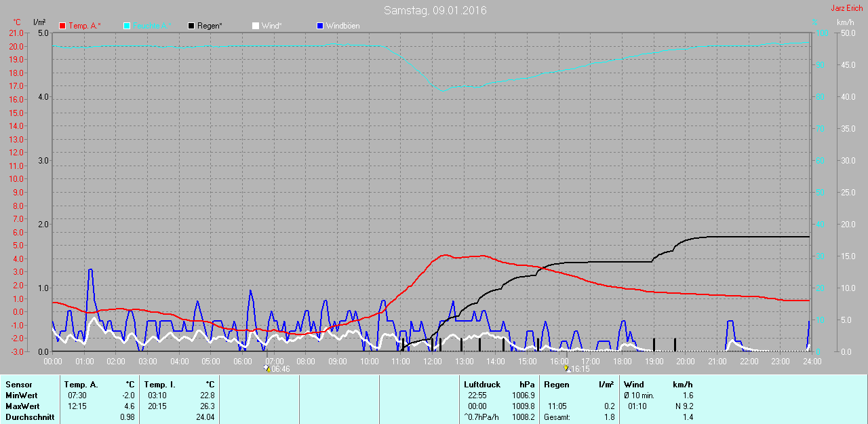Click the white Wind legend swatch
The width and height of the screenshot is (868, 424).
tap(256, 26)
